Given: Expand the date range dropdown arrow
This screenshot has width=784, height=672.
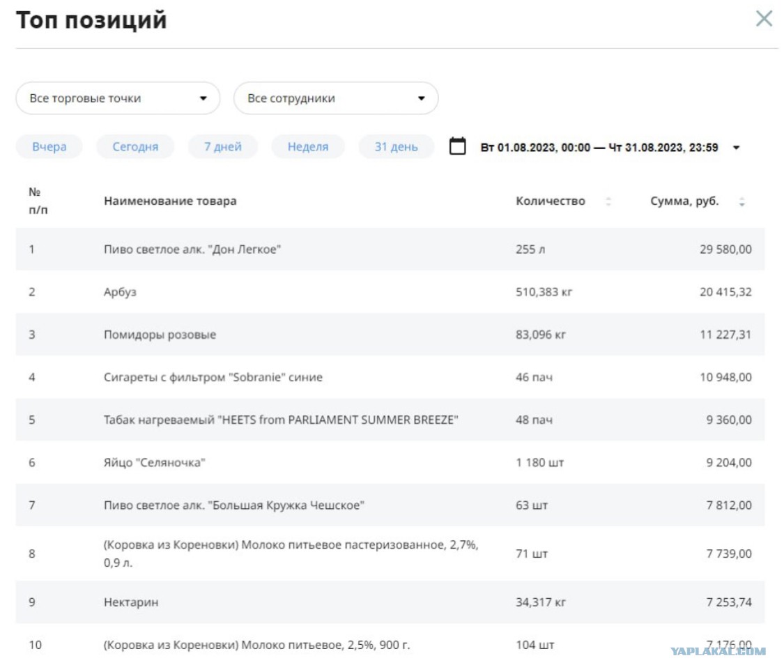Looking at the screenshot, I should pos(736,148).
